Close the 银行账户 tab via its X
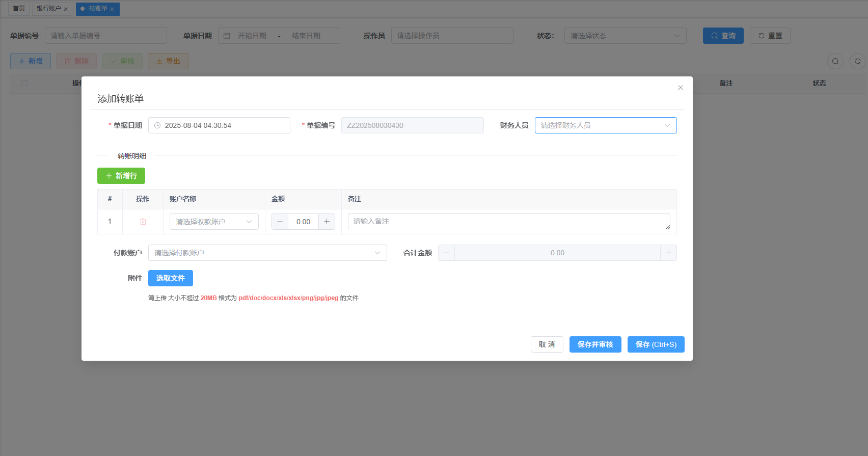Screen dimensions: 868x456 coord(66,9)
